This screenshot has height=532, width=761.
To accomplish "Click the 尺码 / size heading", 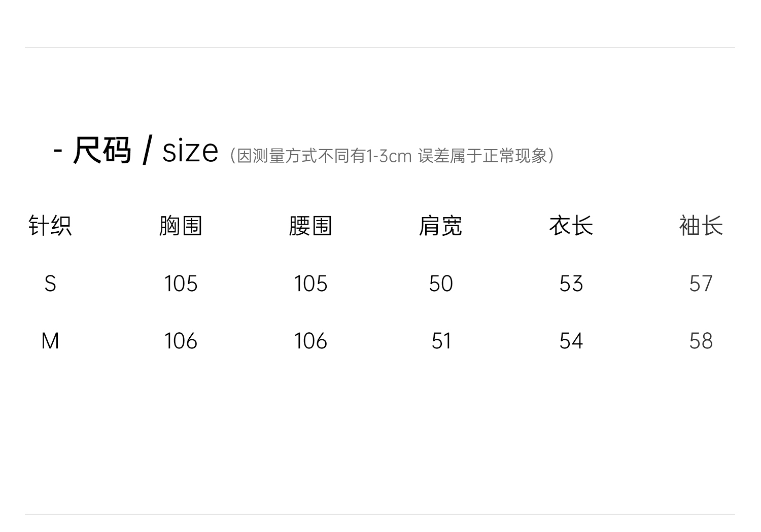I will (136, 151).
